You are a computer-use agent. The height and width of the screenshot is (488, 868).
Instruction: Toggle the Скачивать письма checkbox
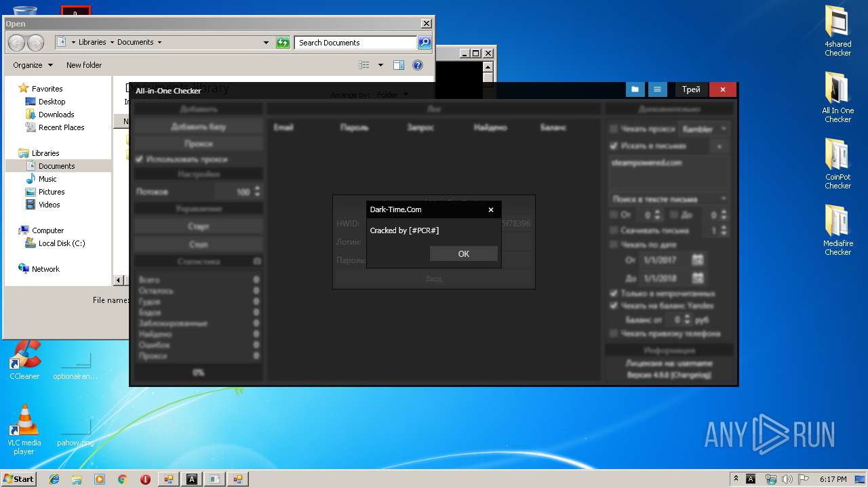point(614,231)
